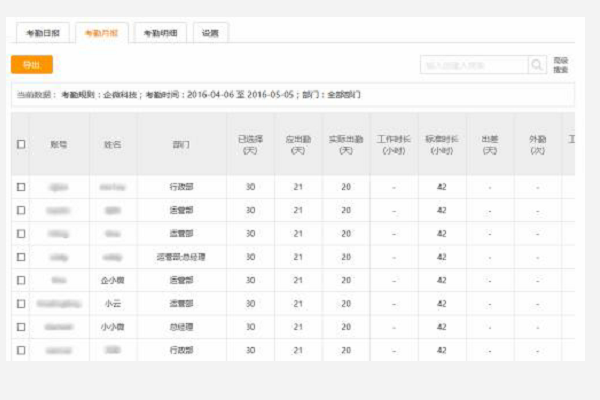This screenshot has height=400, width=600.
Task: Enable the checkbox in 小小微 row
Action: 21,327
